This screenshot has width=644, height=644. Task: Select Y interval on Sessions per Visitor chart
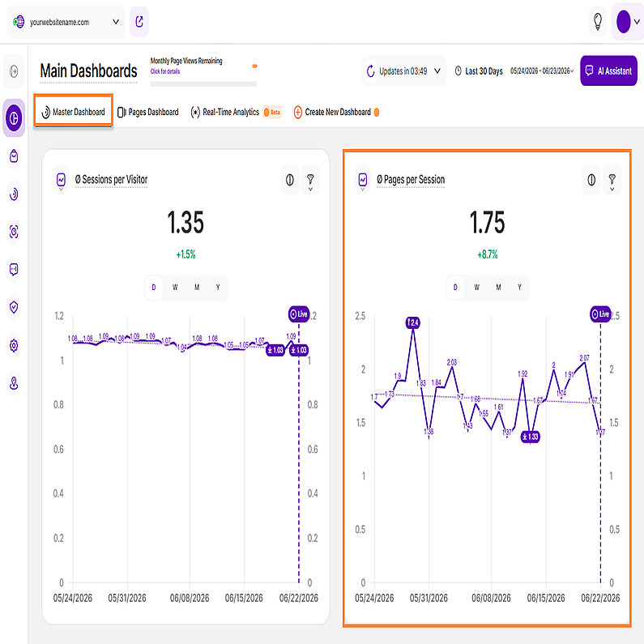click(x=218, y=287)
